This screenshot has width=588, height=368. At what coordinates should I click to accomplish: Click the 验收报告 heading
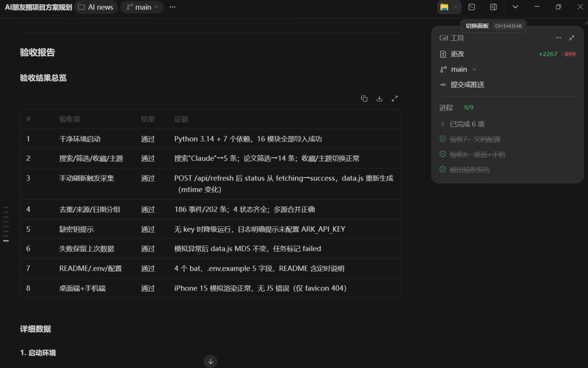(38, 52)
